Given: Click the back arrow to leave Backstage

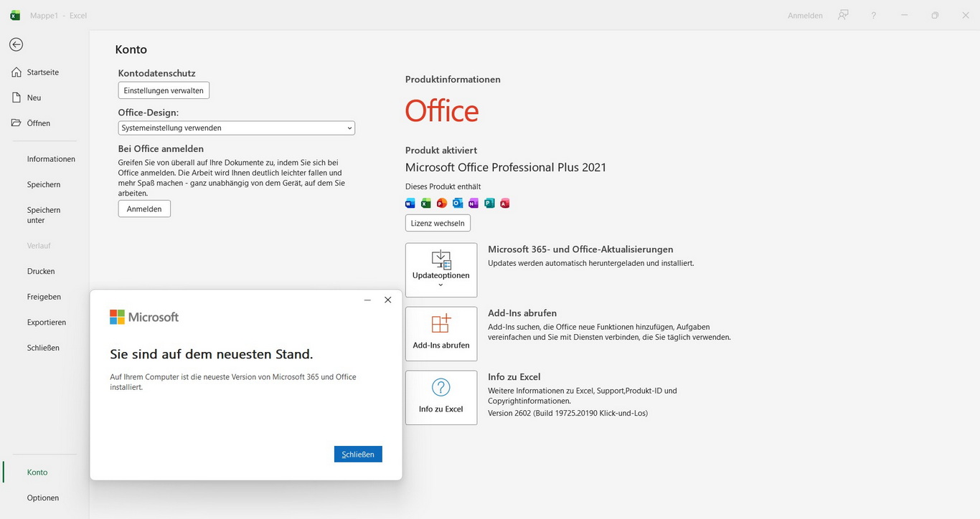Looking at the screenshot, I should coord(16,44).
